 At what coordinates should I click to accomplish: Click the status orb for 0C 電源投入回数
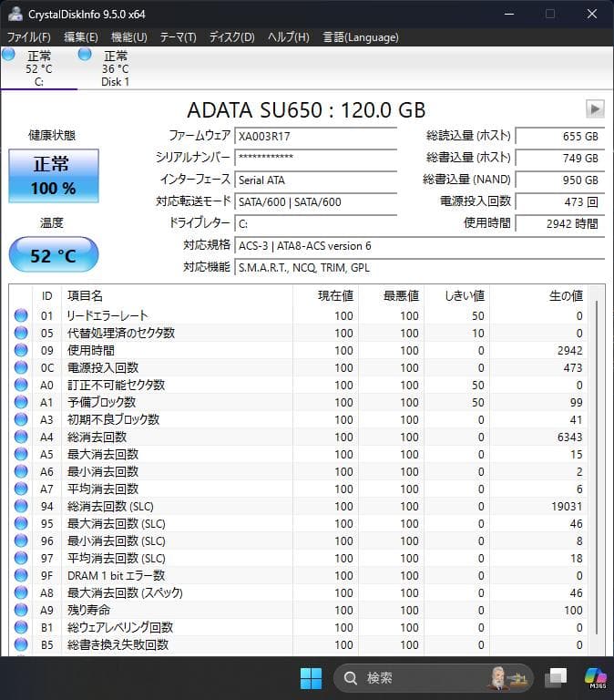(x=21, y=367)
